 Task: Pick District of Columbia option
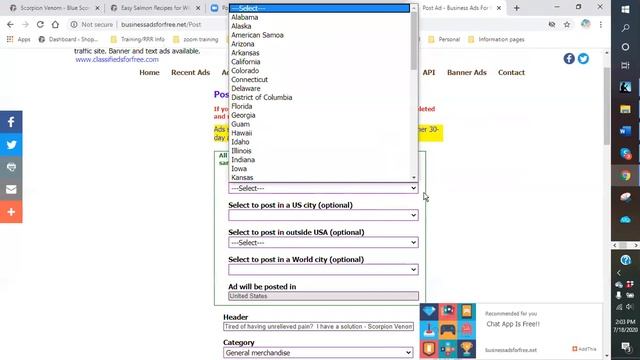point(320,97)
